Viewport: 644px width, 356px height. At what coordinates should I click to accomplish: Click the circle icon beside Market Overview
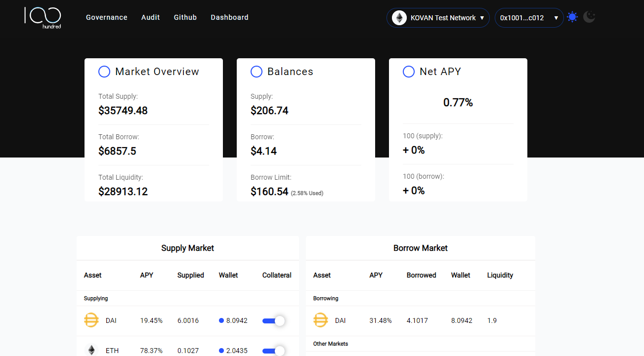click(x=104, y=72)
